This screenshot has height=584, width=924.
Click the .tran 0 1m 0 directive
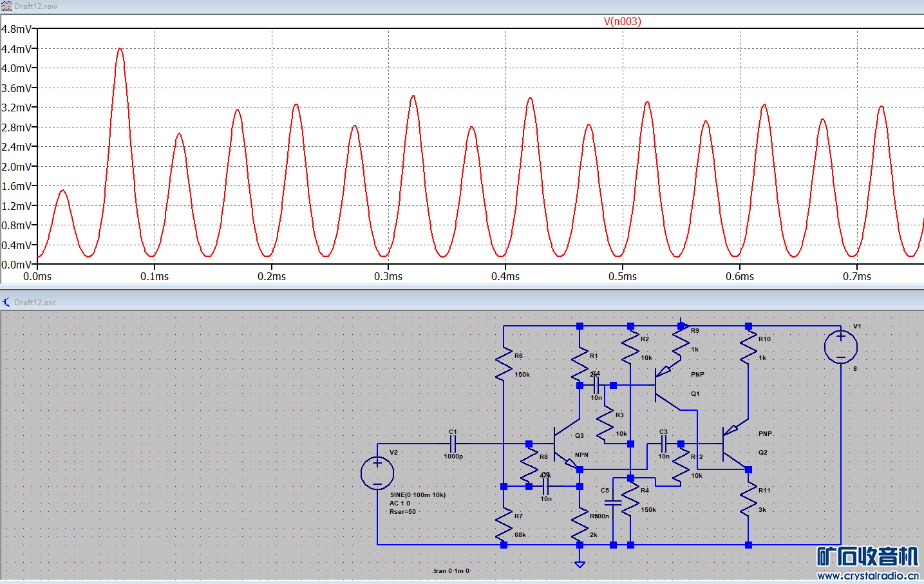tap(451, 570)
